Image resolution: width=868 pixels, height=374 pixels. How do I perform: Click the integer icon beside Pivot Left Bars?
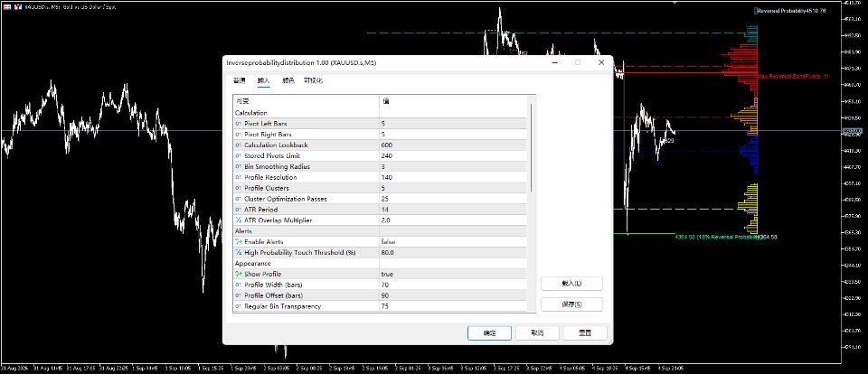tap(238, 124)
